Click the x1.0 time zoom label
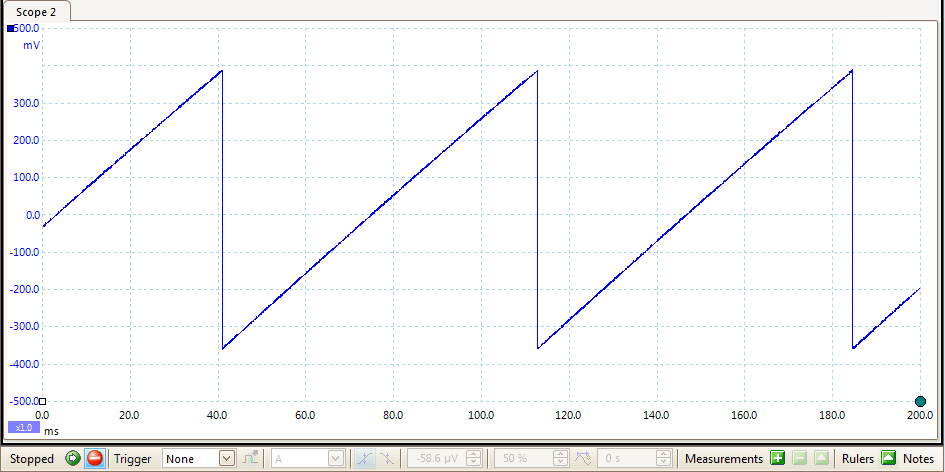The width and height of the screenshot is (945, 472). [x=24, y=428]
